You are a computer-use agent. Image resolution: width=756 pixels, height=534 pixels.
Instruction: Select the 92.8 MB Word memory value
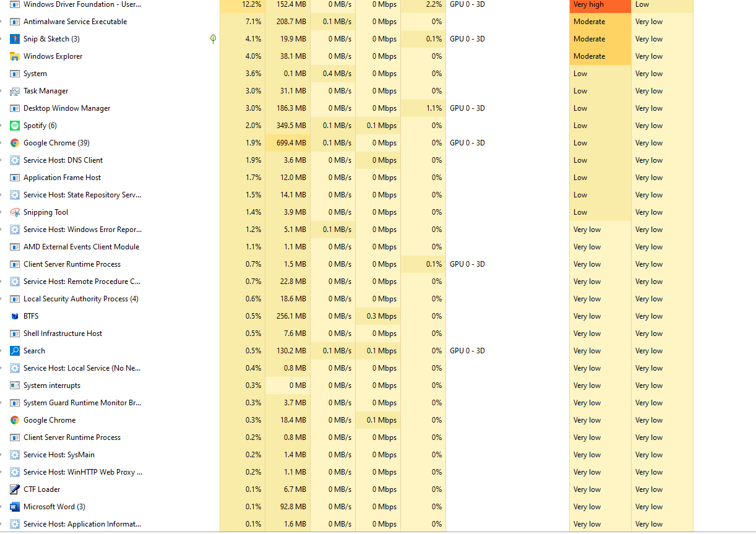[293, 507]
